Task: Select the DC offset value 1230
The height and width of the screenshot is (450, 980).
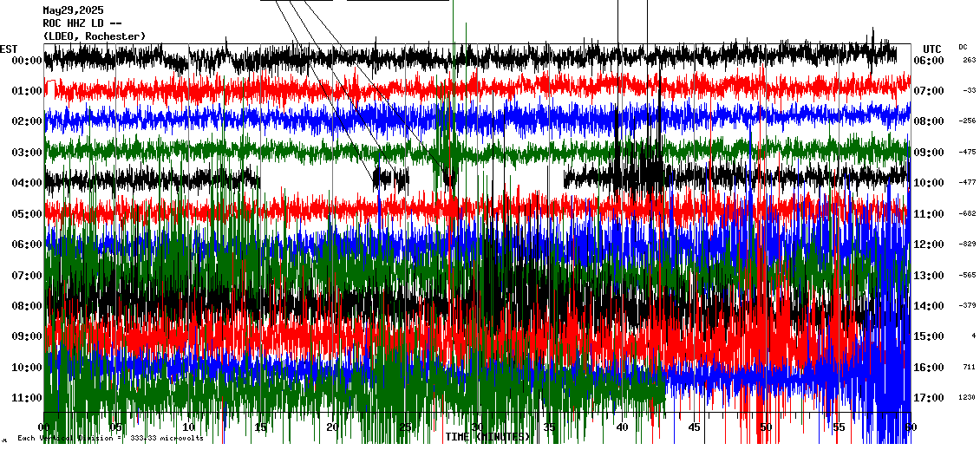Action: click(x=968, y=397)
